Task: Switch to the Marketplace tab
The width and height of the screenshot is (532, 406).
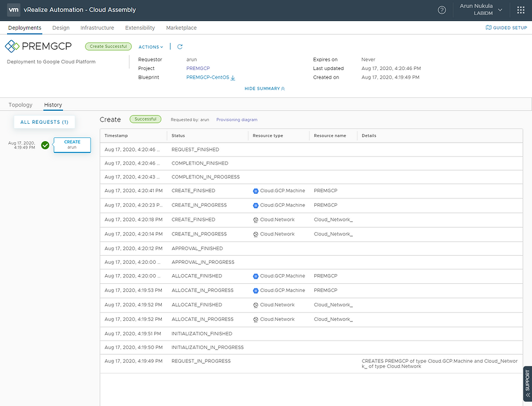Action: pos(181,28)
